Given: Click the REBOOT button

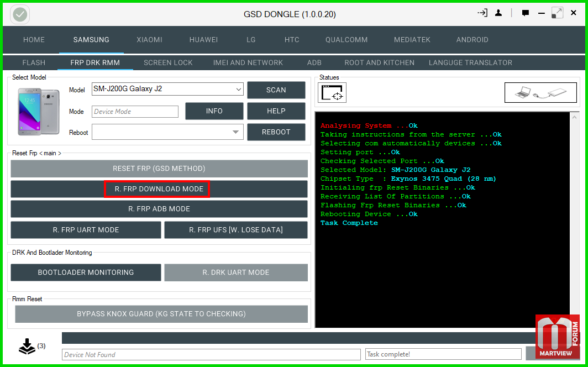Looking at the screenshot, I should 276,132.
